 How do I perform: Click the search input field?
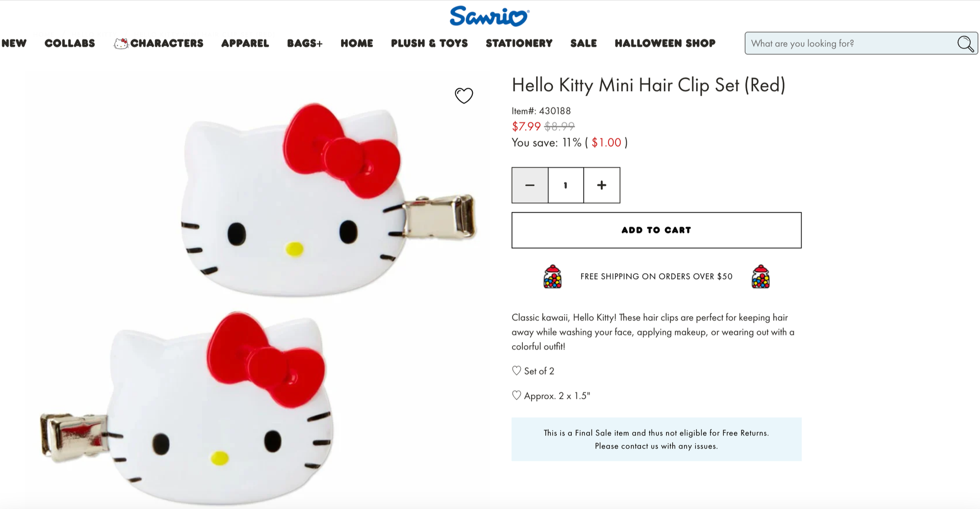point(851,44)
